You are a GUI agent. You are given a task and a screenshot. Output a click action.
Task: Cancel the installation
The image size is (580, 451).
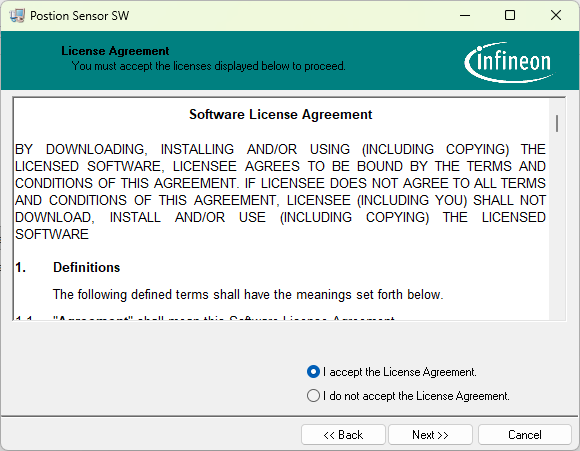[x=525, y=435]
